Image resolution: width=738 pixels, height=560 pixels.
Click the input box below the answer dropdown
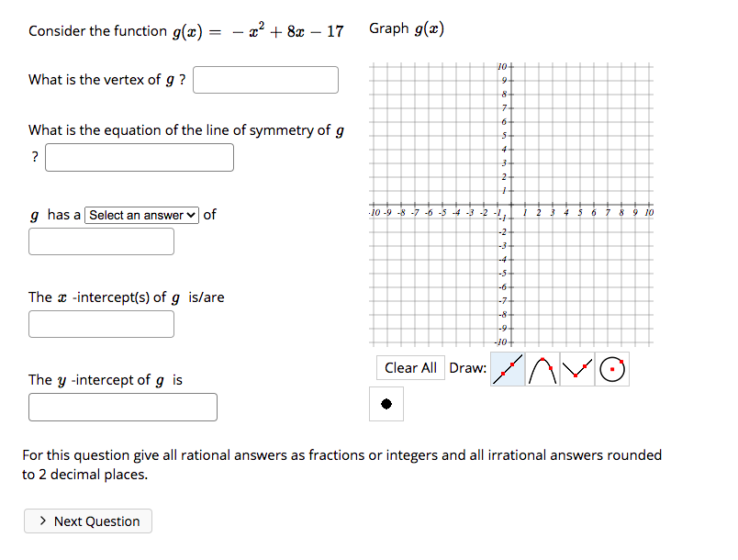pos(101,241)
